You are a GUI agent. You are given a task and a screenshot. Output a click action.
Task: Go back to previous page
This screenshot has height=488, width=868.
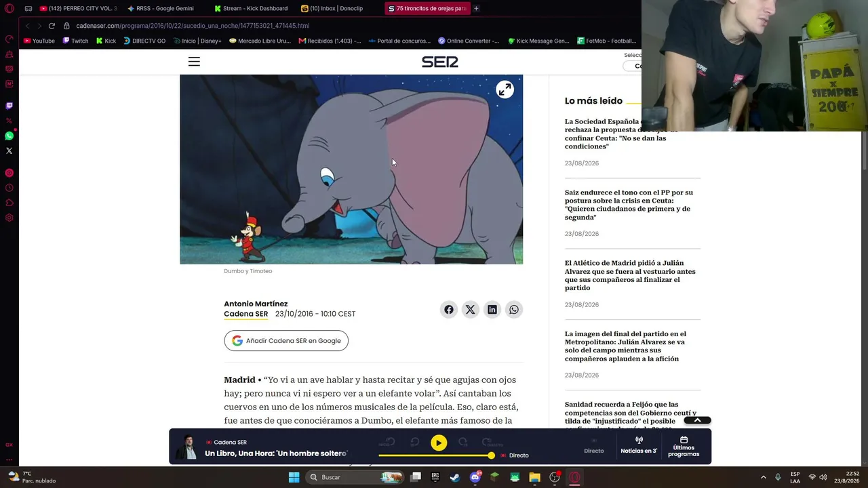pyautogui.click(x=28, y=26)
